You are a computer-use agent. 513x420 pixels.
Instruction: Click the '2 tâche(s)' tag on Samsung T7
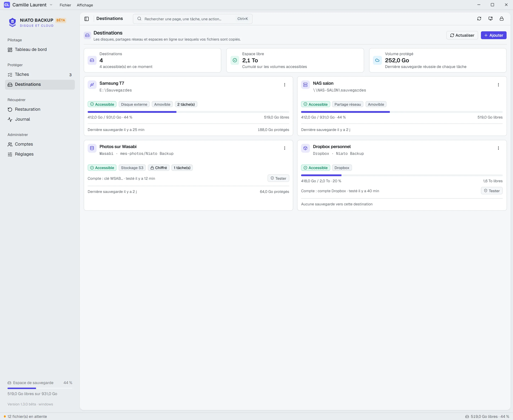click(x=186, y=104)
